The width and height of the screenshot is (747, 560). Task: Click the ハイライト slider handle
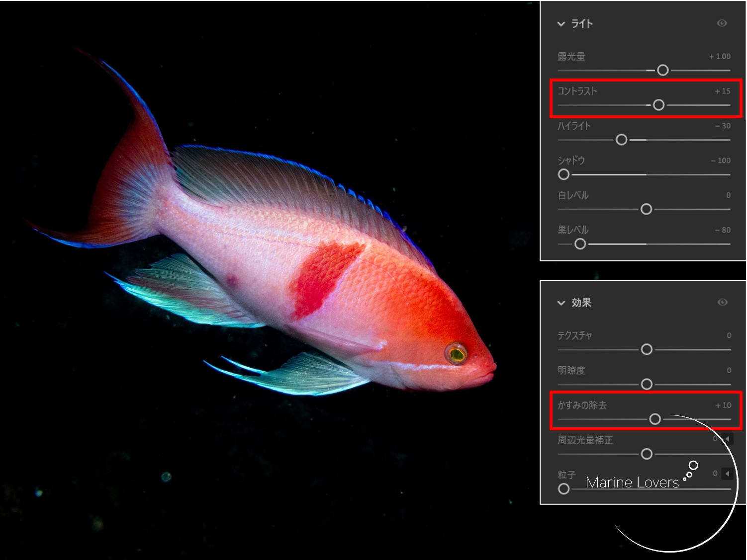[621, 140]
